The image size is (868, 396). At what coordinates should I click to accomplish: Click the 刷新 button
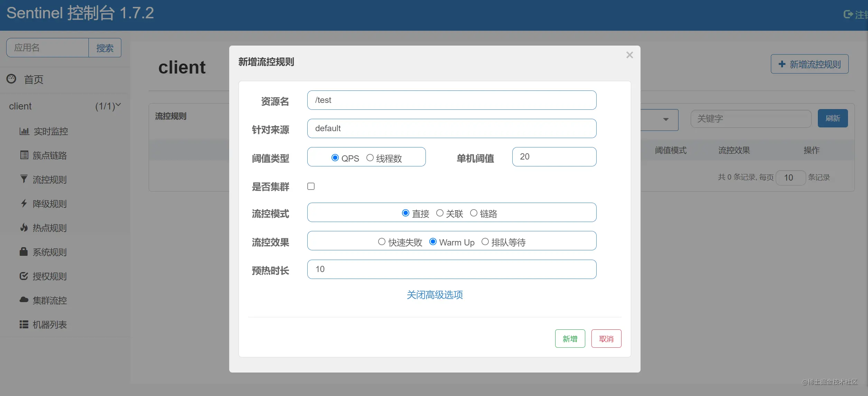833,118
